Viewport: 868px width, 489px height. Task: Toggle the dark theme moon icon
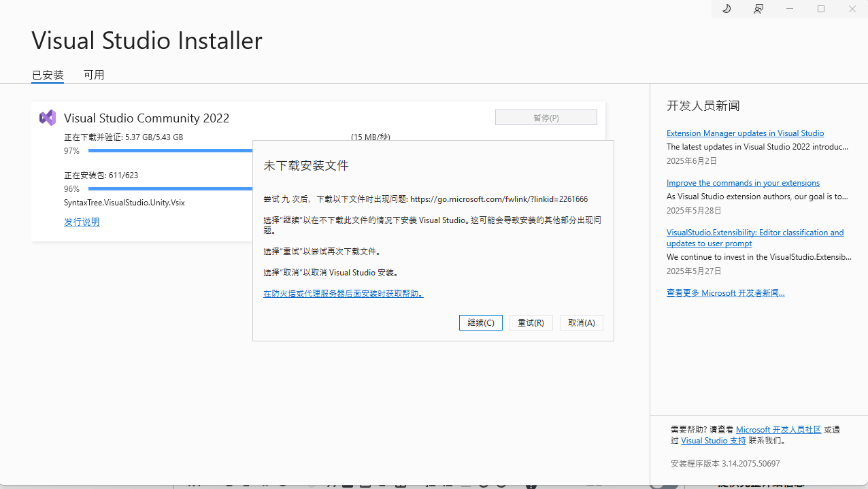coord(727,9)
